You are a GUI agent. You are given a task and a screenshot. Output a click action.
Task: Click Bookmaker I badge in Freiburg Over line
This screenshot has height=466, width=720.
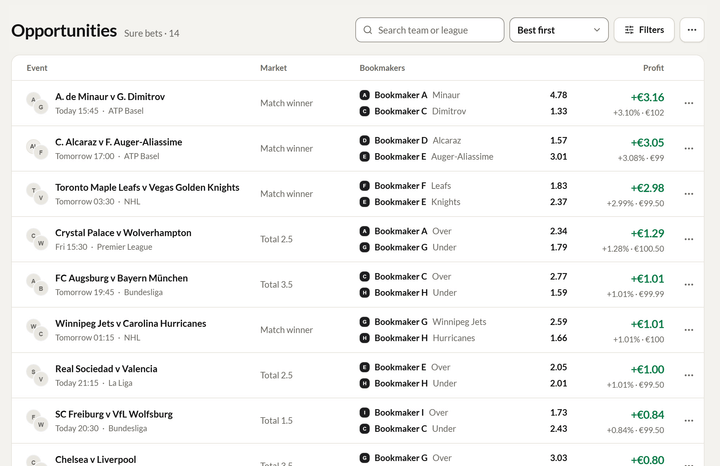pyautogui.click(x=365, y=413)
